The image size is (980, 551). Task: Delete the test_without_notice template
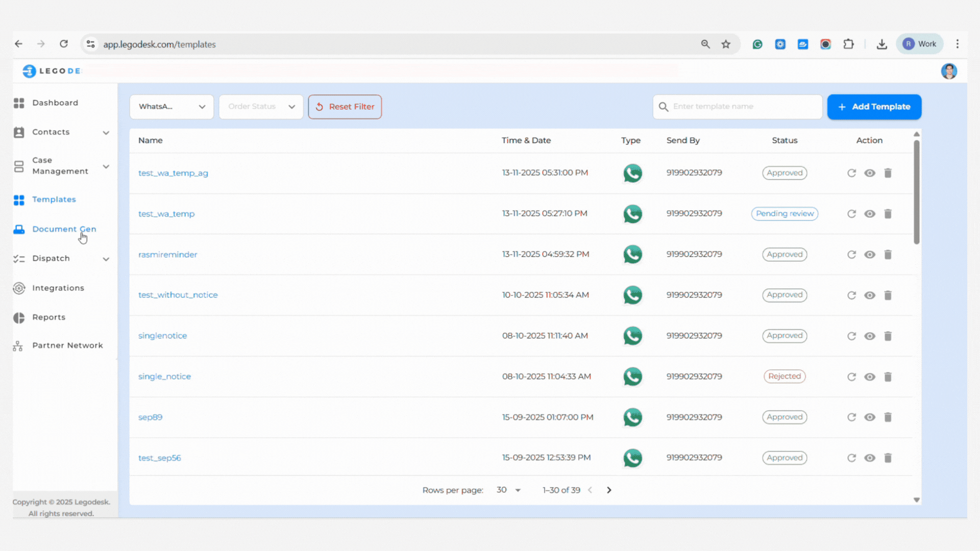pyautogui.click(x=888, y=295)
